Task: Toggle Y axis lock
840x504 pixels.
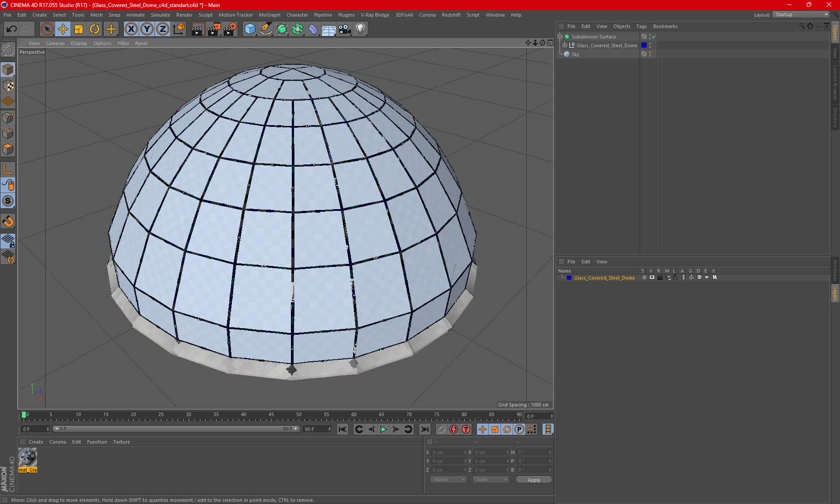Action: pyautogui.click(x=147, y=29)
